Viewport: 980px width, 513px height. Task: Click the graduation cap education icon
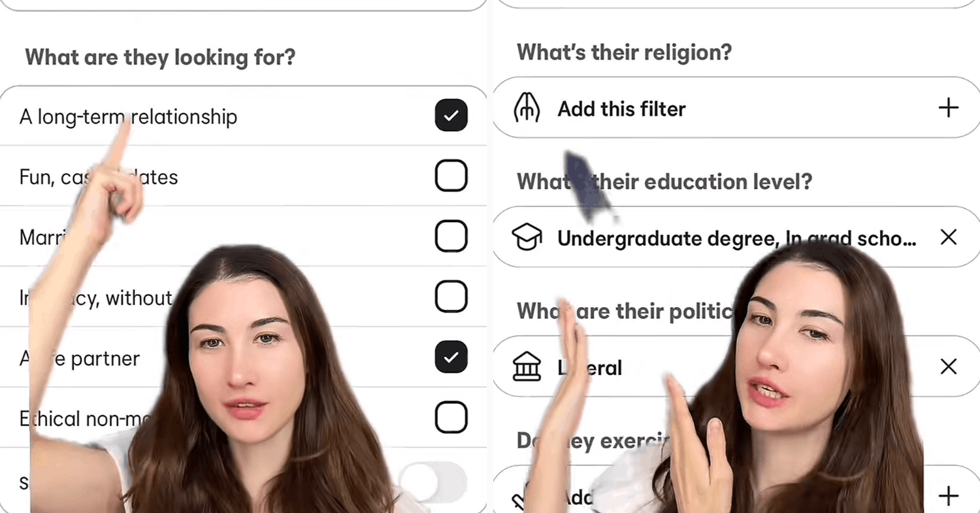527,237
